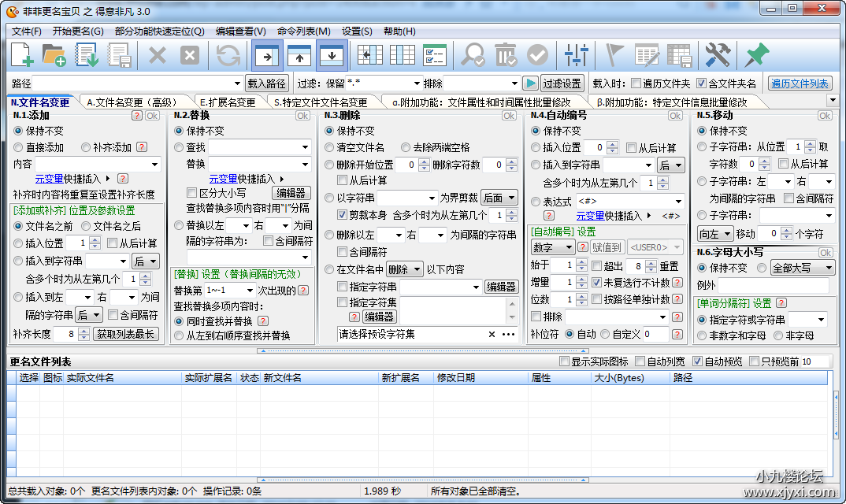Open the wrench and screwdriver tools icon
Screen dimensions: 846x504
[x=718, y=55]
